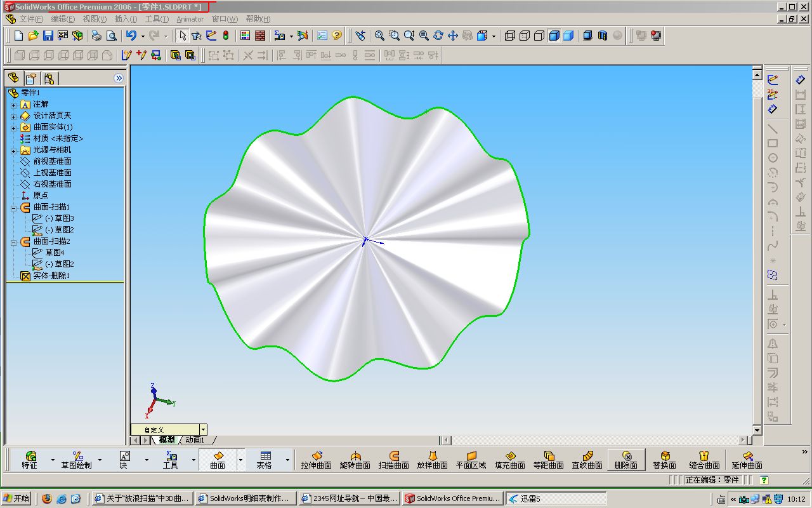Click the Undo arrow icon
812x508 pixels.
click(131, 36)
